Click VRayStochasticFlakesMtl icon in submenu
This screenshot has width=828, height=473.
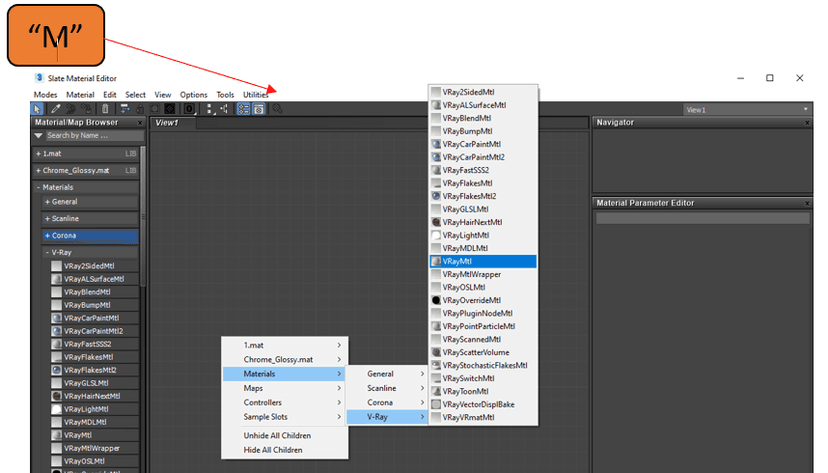coord(436,365)
